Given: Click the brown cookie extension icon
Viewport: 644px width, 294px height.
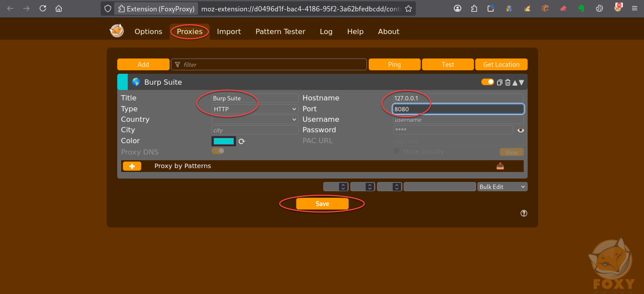Looking at the screenshot, I should tap(545, 9).
